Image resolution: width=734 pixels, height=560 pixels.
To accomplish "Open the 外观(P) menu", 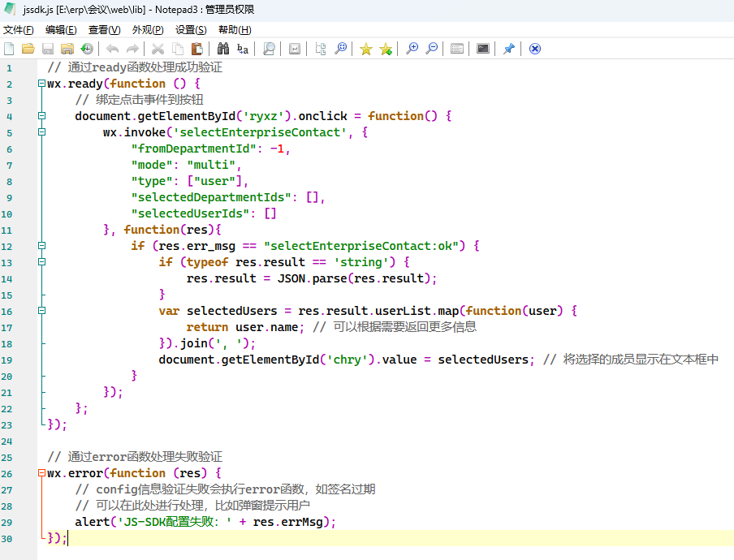I will (x=148, y=30).
